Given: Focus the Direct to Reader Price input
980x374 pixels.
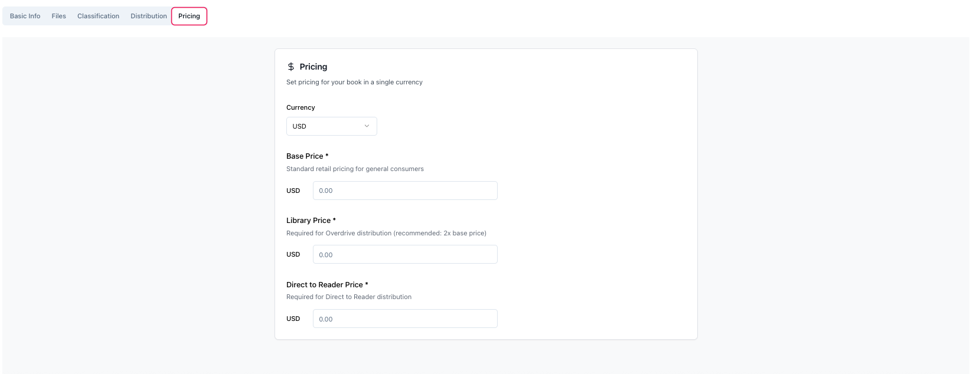Looking at the screenshot, I should (x=405, y=319).
